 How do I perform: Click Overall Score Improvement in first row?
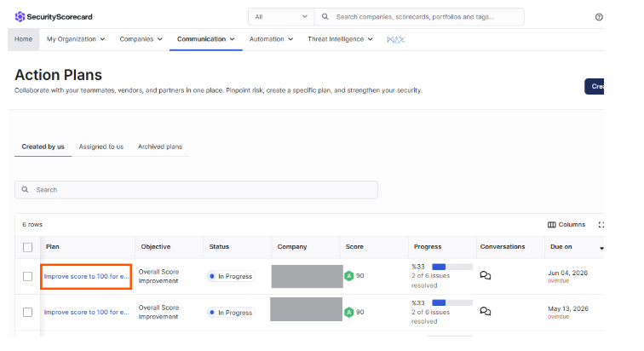click(x=158, y=276)
